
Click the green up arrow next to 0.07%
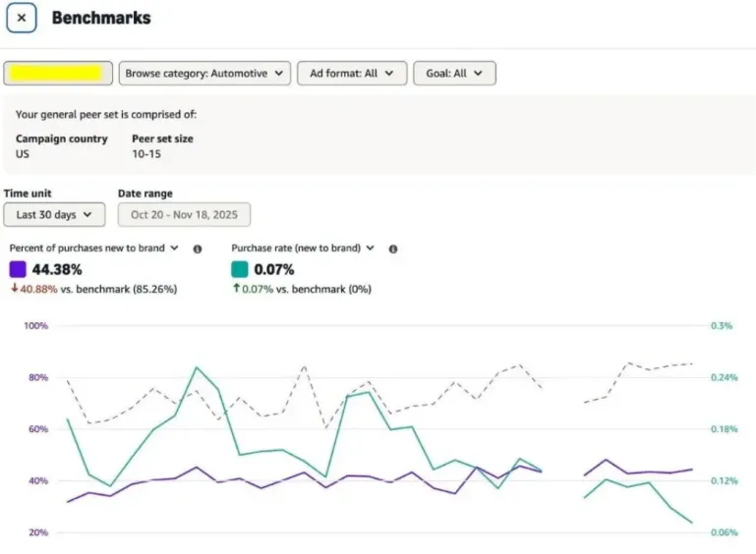pyautogui.click(x=236, y=289)
